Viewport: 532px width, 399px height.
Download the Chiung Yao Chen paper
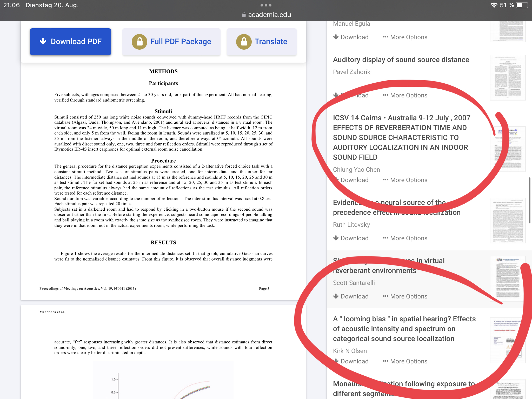(351, 180)
